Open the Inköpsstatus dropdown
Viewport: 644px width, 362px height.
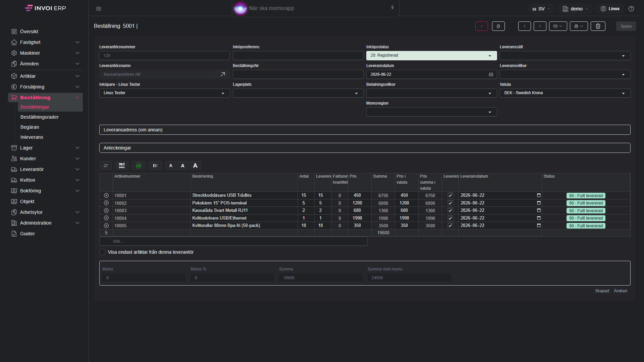tap(431, 56)
